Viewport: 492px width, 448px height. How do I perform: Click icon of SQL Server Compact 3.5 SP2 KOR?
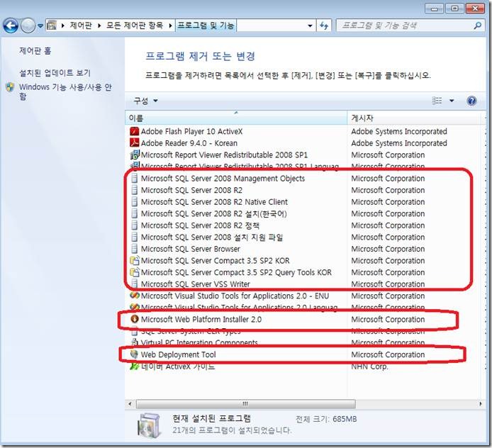coord(134,260)
